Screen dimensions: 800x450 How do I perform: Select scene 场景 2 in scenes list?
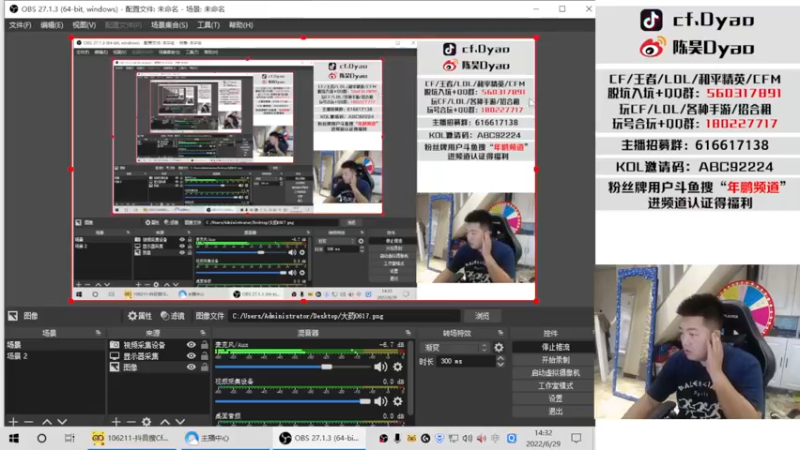55,356
